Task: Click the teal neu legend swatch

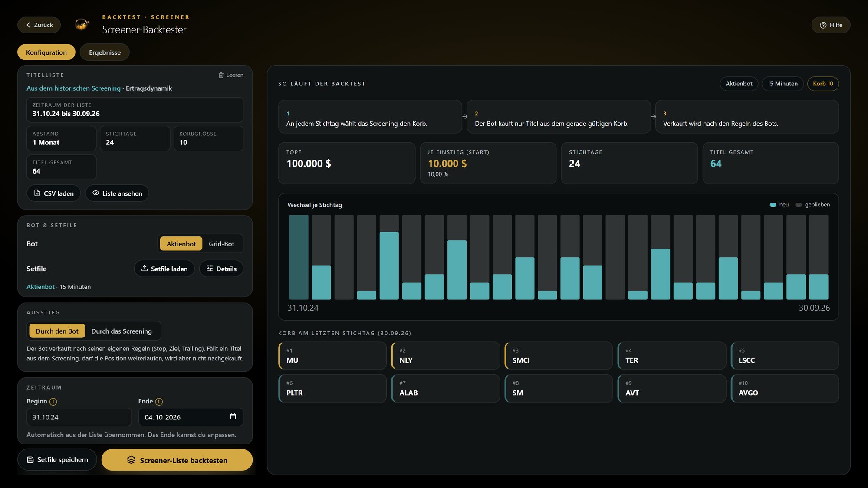Action: (773, 205)
